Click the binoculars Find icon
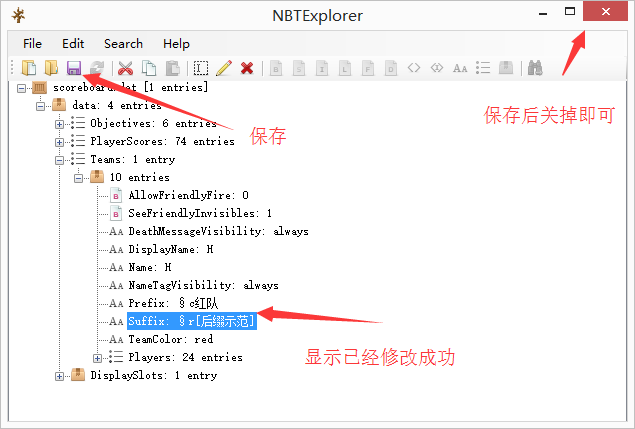The image size is (635, 429). point(535,68)
